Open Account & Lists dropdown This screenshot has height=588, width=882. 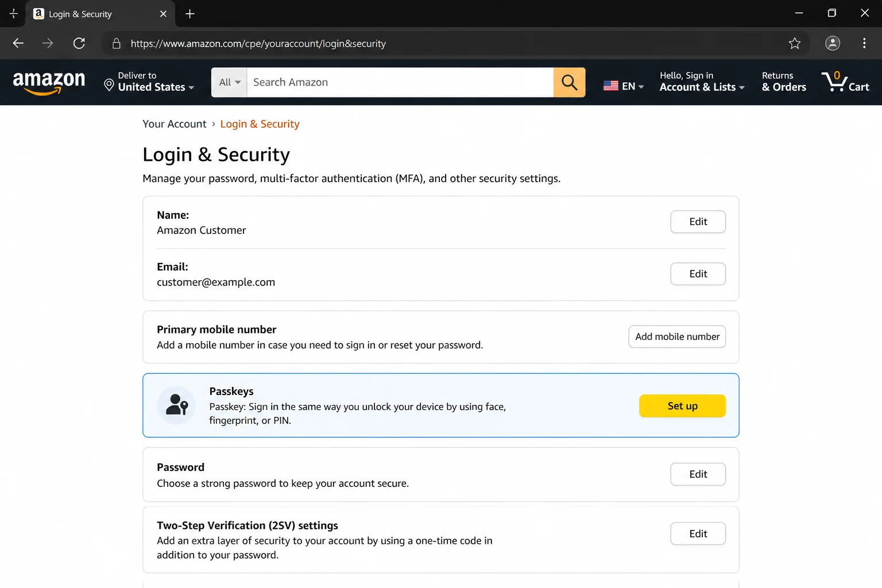702,82
